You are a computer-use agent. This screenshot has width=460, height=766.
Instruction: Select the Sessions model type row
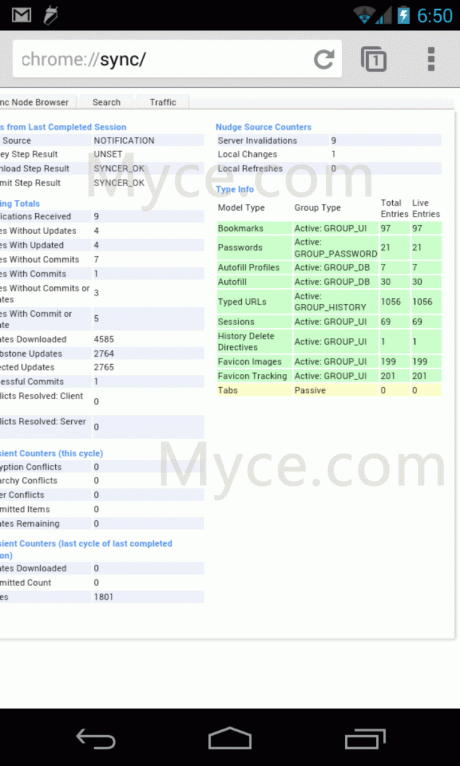[329, 322]
